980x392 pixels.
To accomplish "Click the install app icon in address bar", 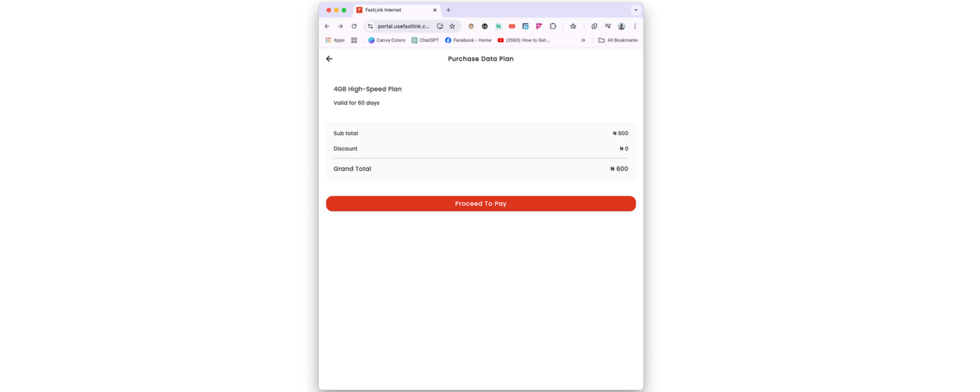I will tap(440, 26).
